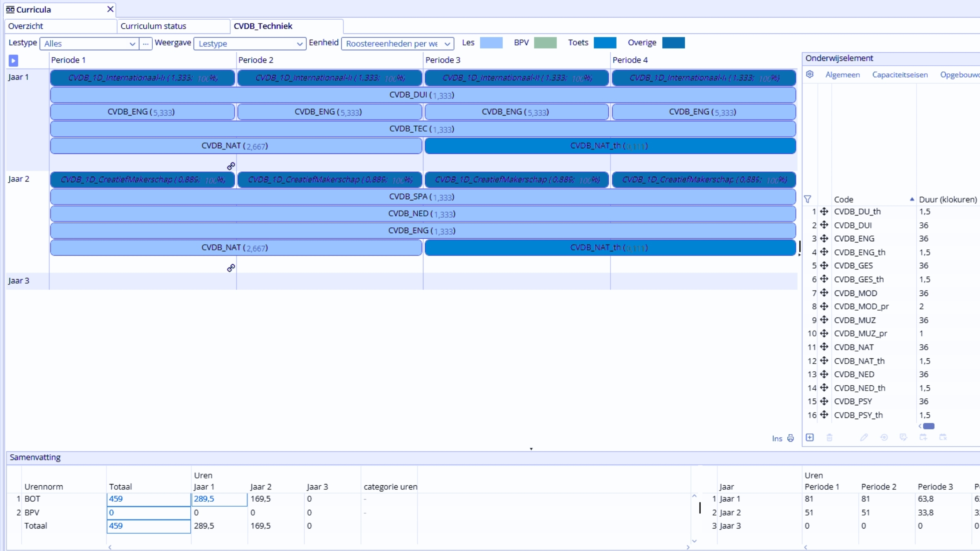Select the CVDB_NED bar in Jaar 2

coord(423,214)
